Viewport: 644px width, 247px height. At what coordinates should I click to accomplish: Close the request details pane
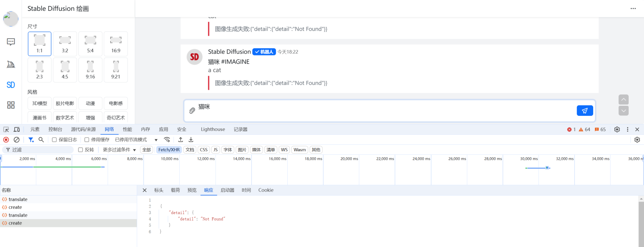tap(145, 190)
